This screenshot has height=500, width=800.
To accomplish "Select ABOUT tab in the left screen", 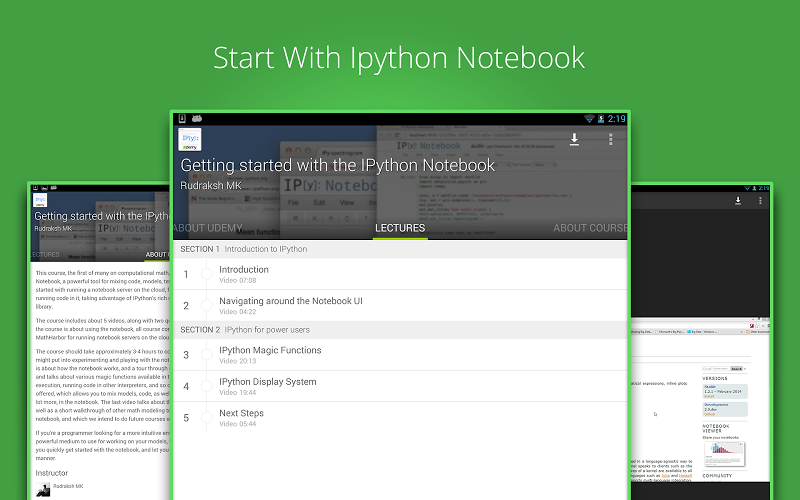I will point(157,254).
